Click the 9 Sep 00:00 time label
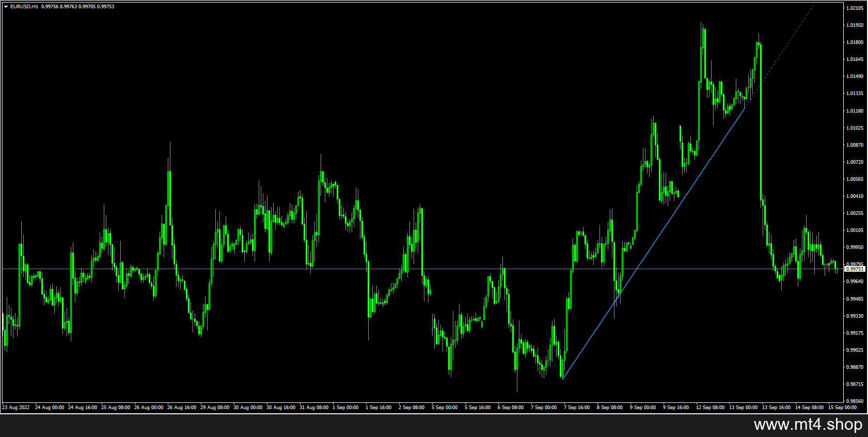This screenshot has width=868, height=437. tap(643, 408)
